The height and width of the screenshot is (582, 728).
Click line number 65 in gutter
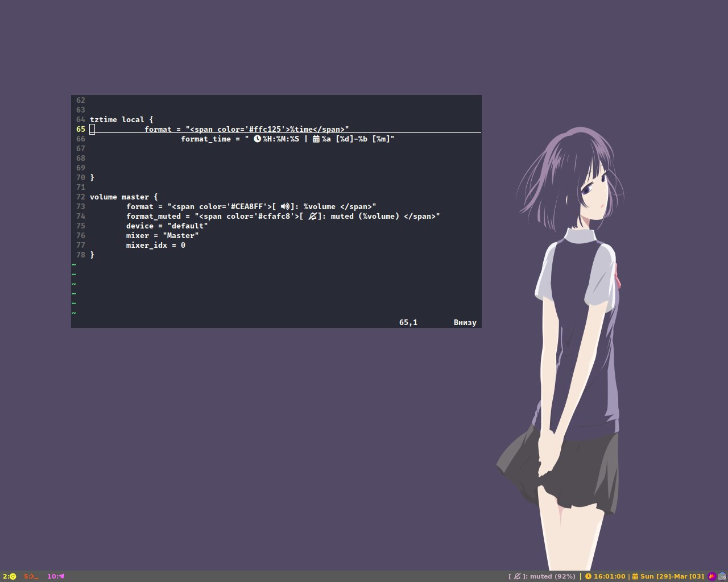(81, 130)
